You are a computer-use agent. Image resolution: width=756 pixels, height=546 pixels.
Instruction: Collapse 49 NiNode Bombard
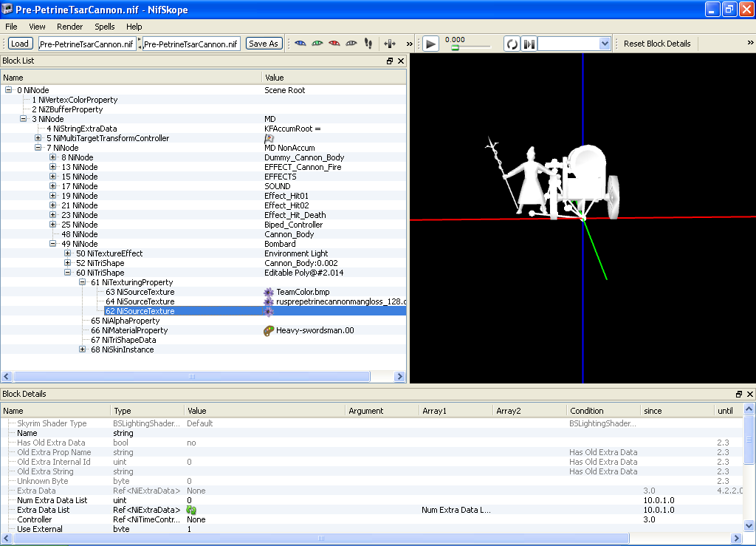click(x=53, y=244)
